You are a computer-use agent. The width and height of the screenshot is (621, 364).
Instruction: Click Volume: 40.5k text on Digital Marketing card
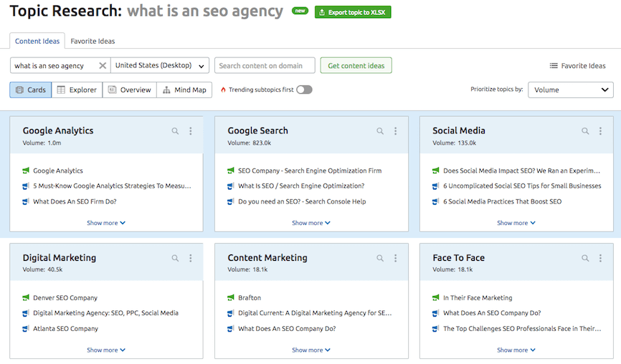[x=42, y=269]
